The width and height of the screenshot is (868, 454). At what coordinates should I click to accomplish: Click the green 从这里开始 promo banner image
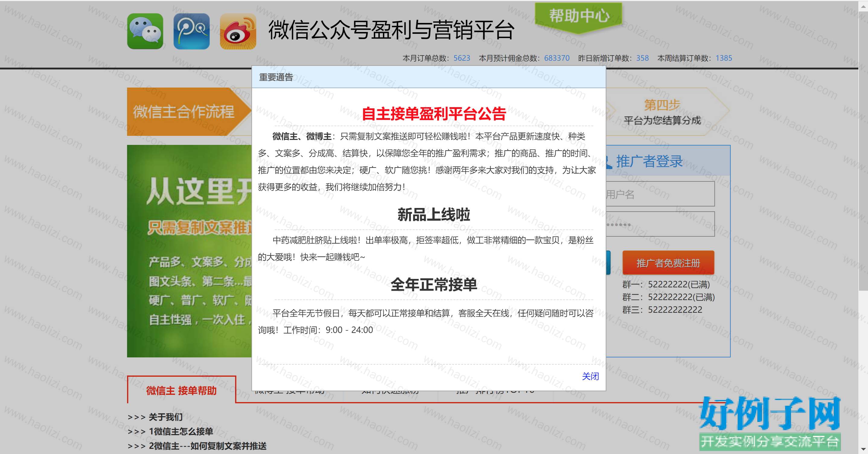coord(189,251)
